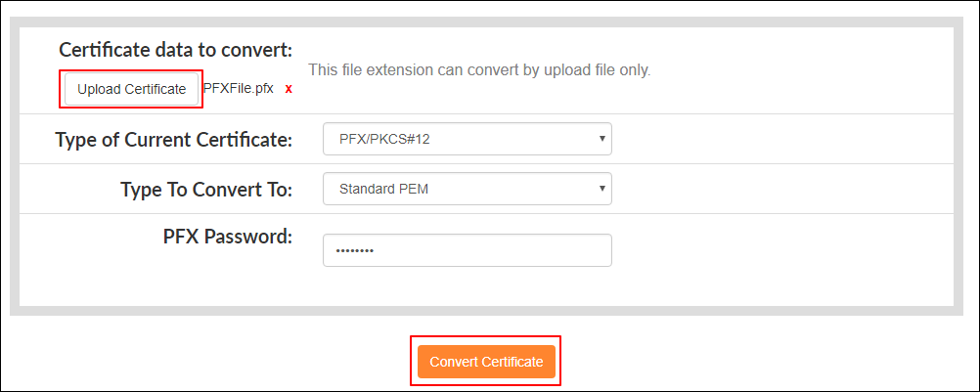Remove the uploaded PFXFile.pfx with red x
The image size is (980, 392).
point(289,89)
